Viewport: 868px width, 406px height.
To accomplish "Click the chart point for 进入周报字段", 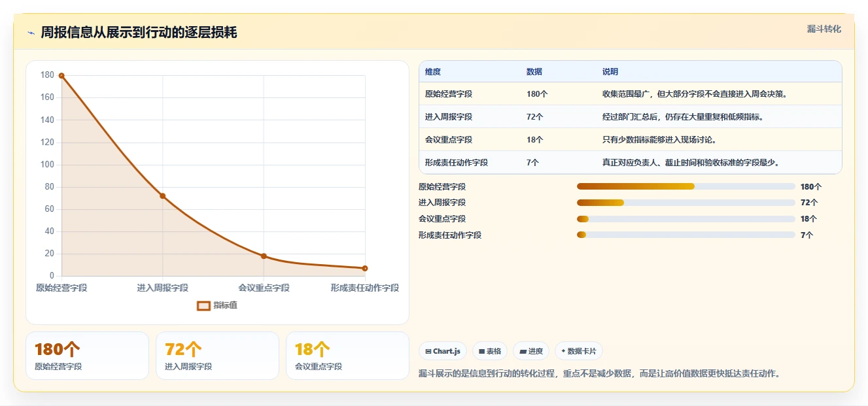I will 163,196.
